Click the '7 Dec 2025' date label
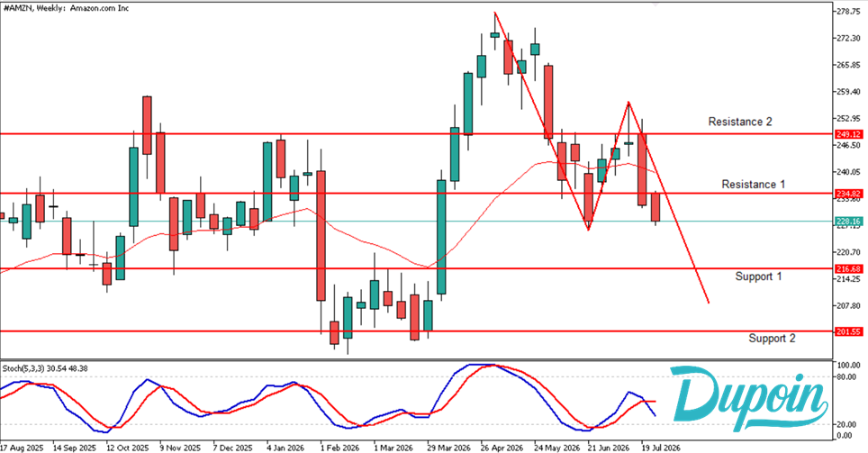 [233, 448]
